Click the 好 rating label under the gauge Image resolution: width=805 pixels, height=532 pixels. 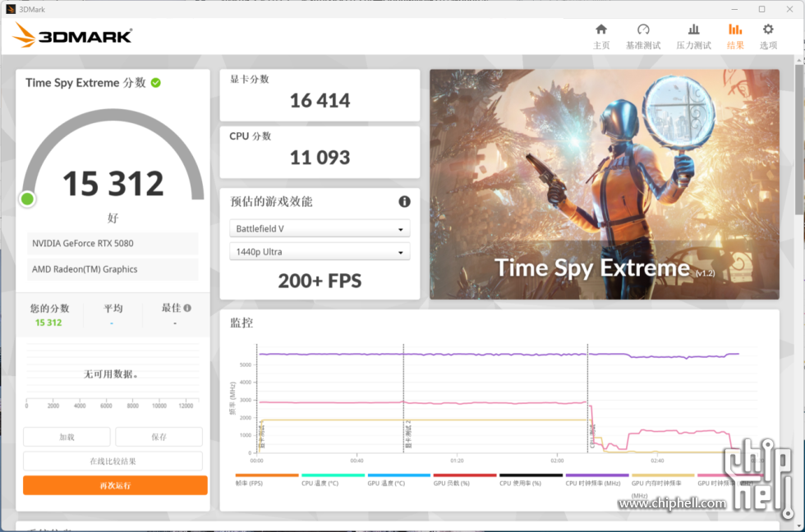click(x=113, y=218)
